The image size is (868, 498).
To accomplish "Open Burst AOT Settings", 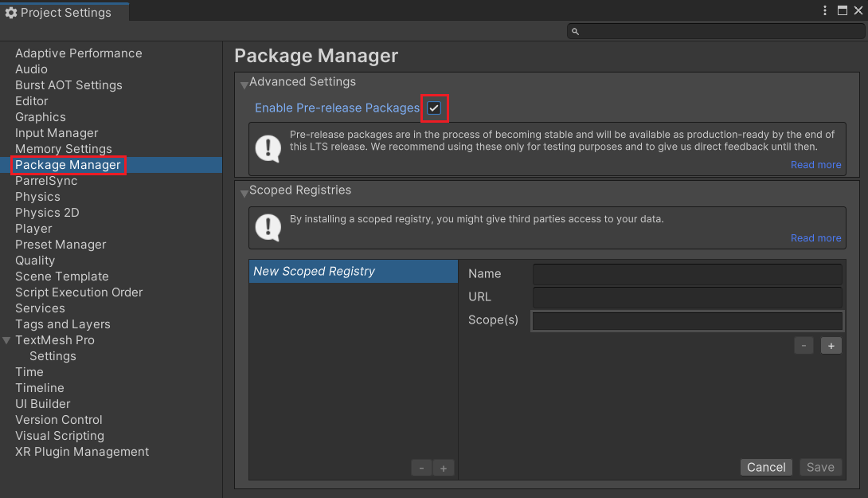I will (68, 85).
